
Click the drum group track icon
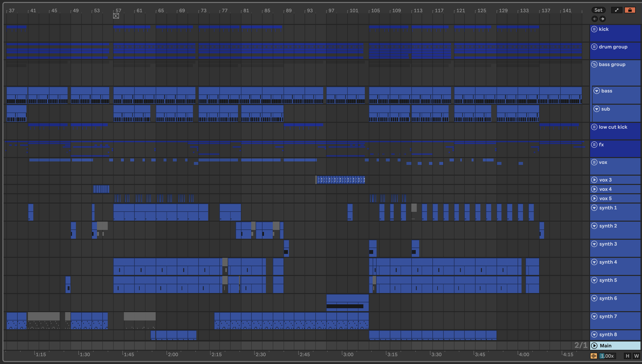[594, 47]
